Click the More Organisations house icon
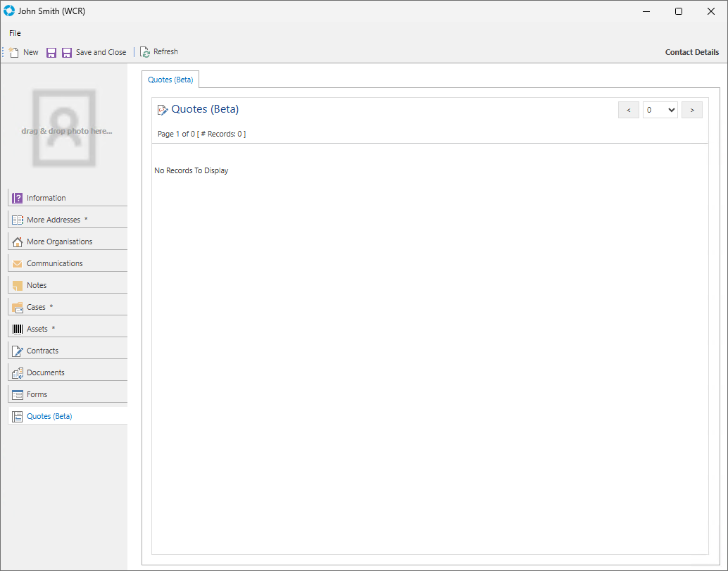This screenshot has height=571, width=728. [x=18, y=241]
